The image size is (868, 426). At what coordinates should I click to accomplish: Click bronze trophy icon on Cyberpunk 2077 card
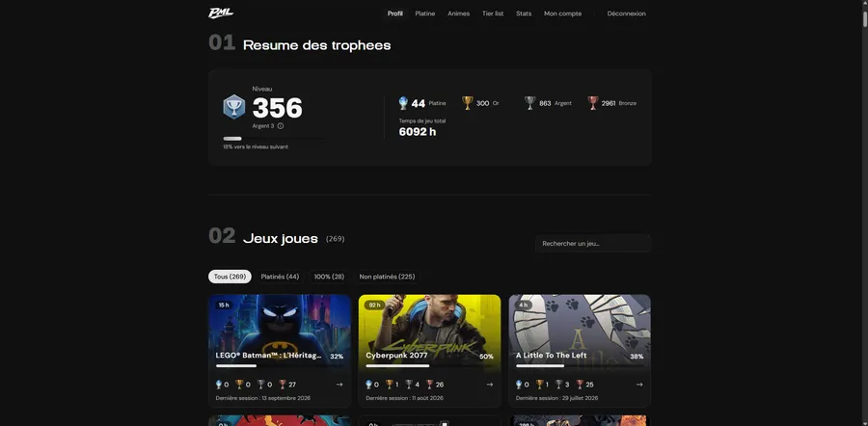point(430,384)
